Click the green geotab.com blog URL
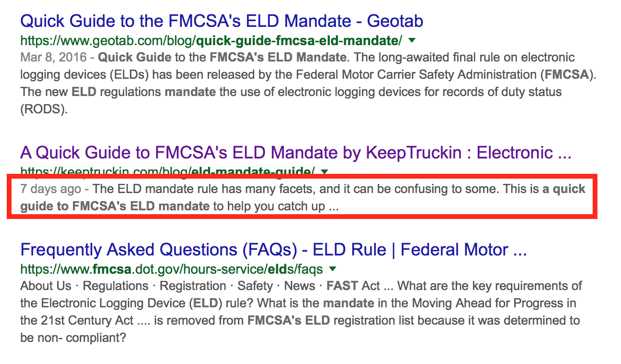Screen dimensions: 621x364 (211, 40)
